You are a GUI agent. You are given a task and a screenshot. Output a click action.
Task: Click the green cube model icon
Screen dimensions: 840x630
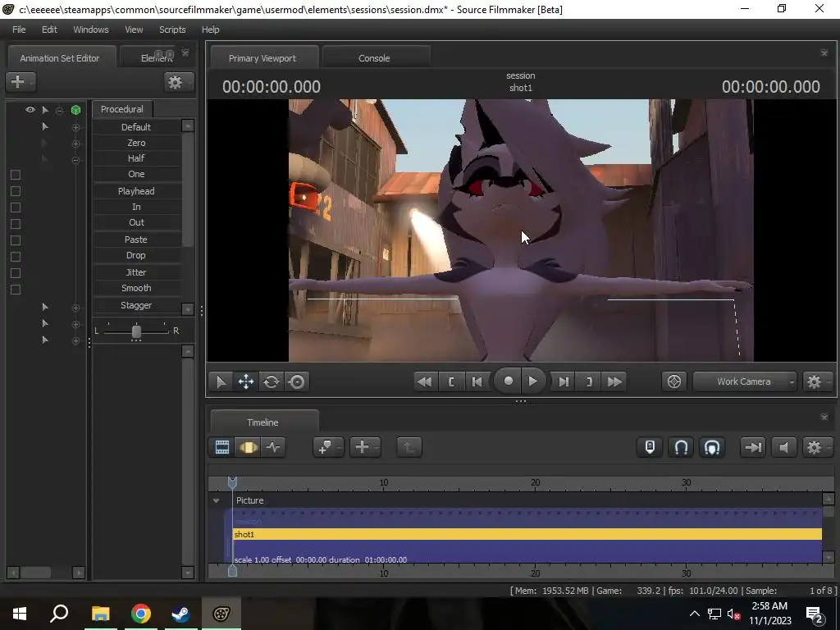pos(76,111)
